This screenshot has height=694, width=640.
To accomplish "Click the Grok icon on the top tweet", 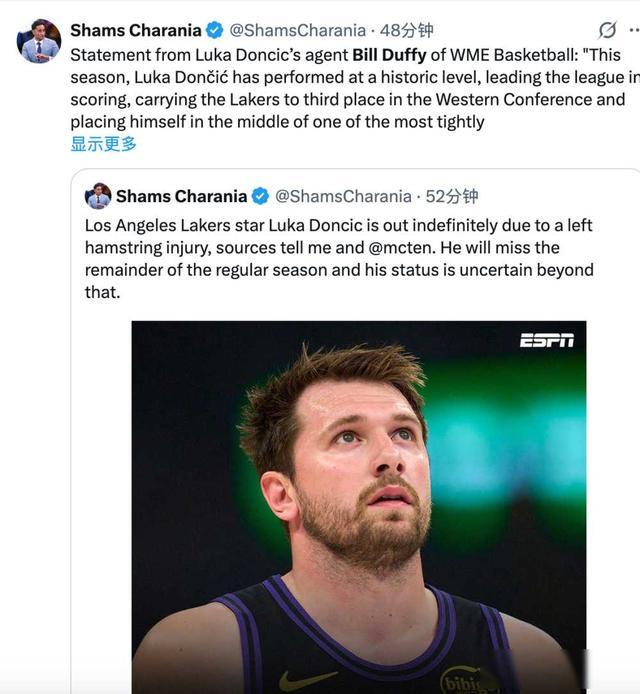I will 607,30.
